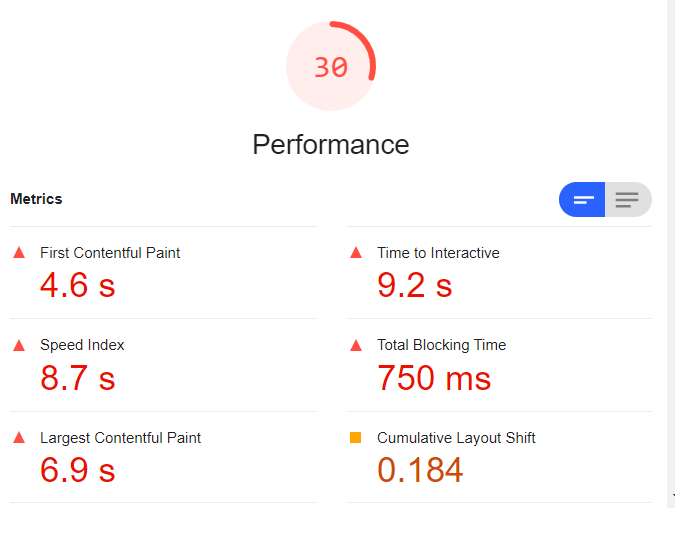675x537 pixels.
Task: Click the red triangle beside Time to Interactive
Action: 356,252
